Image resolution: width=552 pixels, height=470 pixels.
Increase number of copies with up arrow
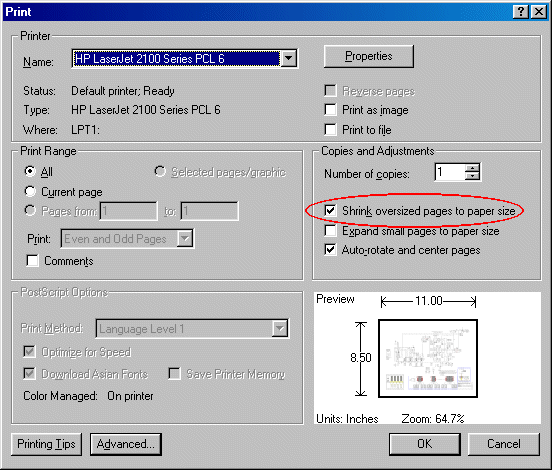(x=472, y=168)
